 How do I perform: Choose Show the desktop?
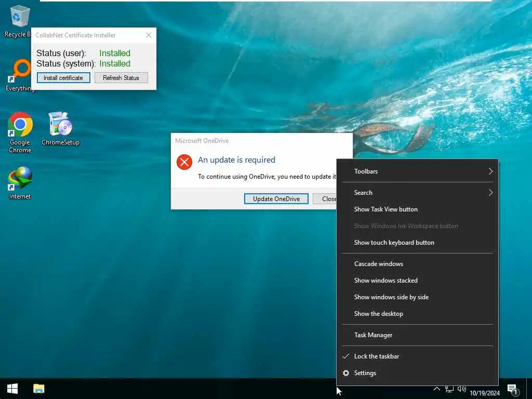pyautogui.click(x=417, y=313)
